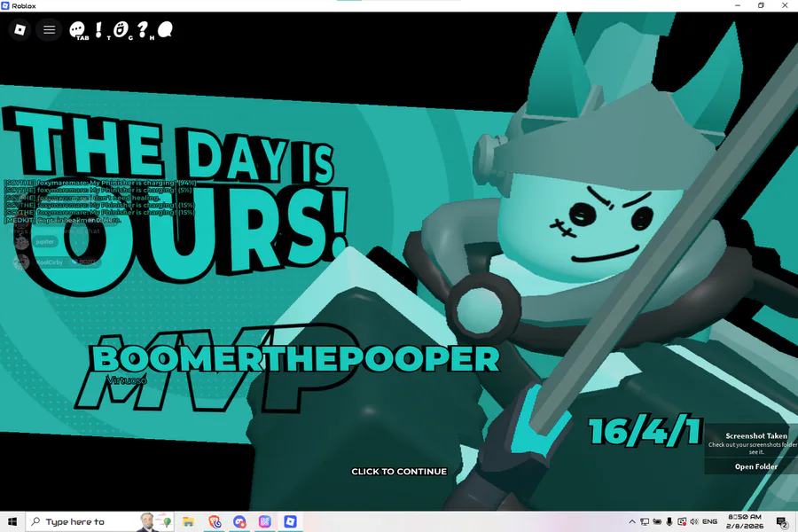Click the Virtuoso title text
Image resolution: width=798 pixels, height=532 pixels.
coord(127,380)
